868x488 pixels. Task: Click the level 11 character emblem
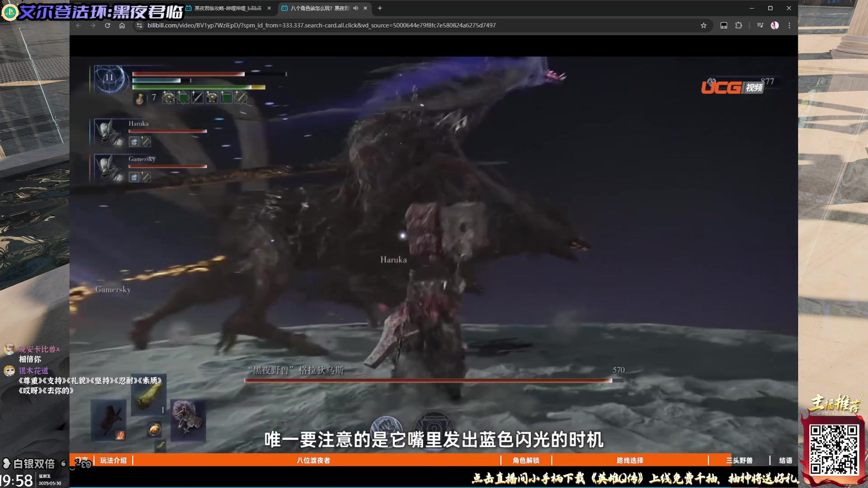pyautogui.click(x=110, y=79)
